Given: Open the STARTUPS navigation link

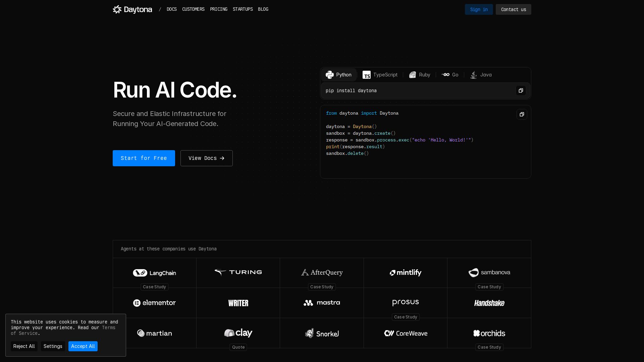Looking at the screenshot, I should (243, 9).
